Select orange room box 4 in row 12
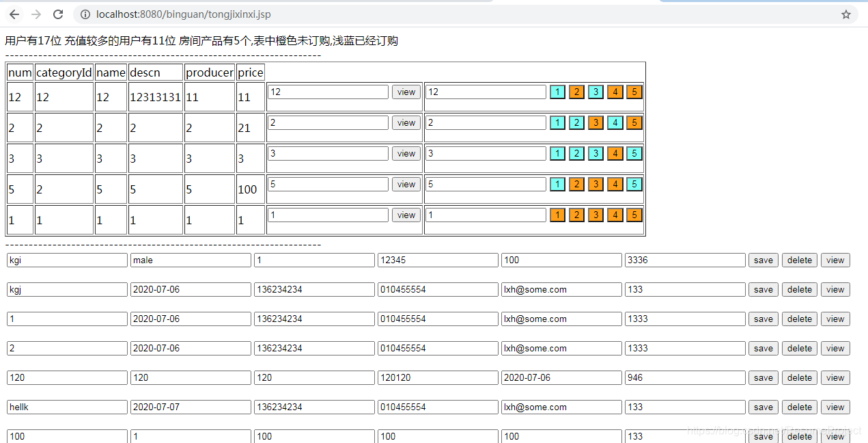The image size is (868, 443). tap(615, 92)
